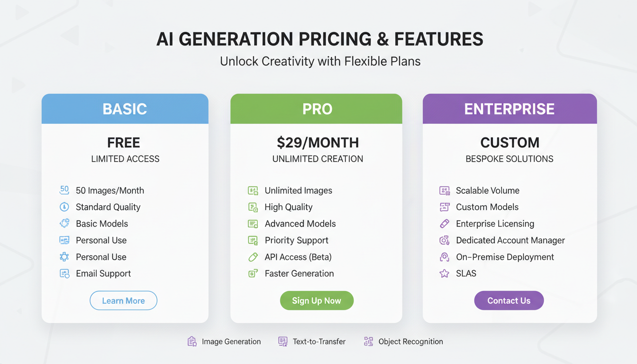Click the Email Support icon
637x364 pixels.
point(64,273)
